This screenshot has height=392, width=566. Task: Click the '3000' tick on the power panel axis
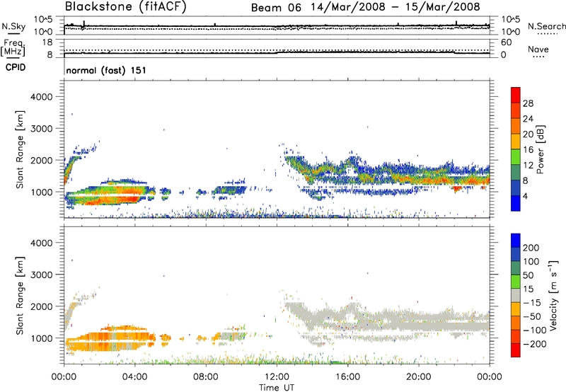(x=42, y=129)
